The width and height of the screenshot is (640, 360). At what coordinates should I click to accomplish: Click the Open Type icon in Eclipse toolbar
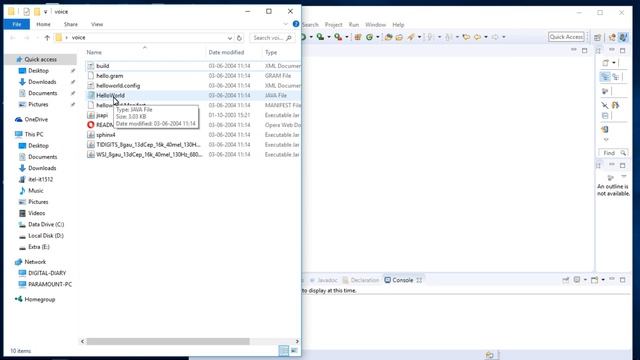coord(388,37)
